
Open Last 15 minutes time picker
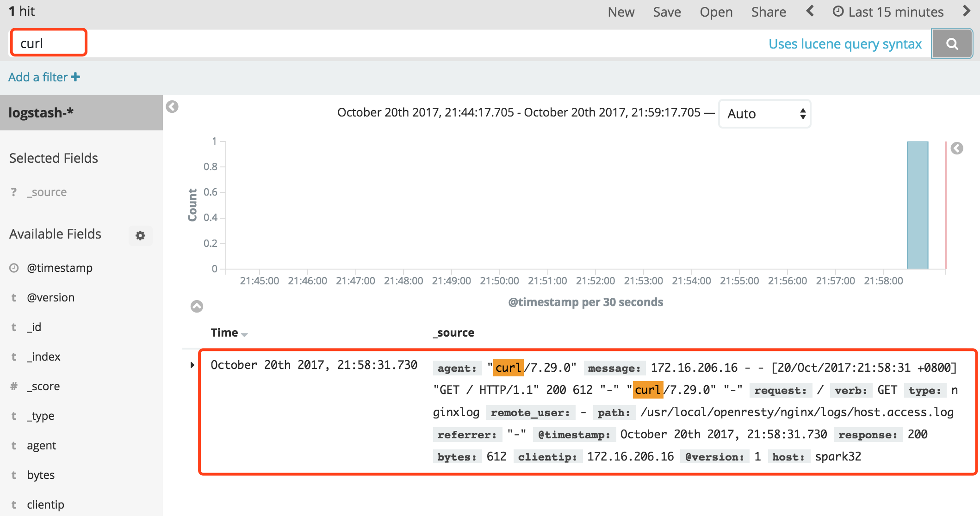pyautogui.click(x=888, y=12)
